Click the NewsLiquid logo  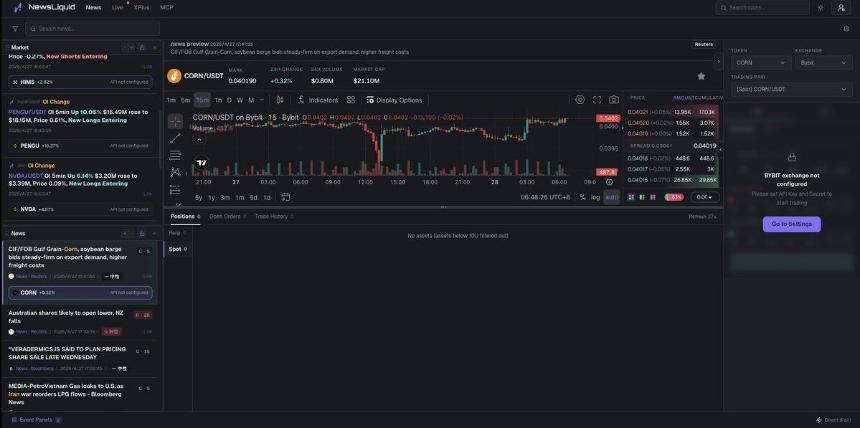tap(44, 8)
